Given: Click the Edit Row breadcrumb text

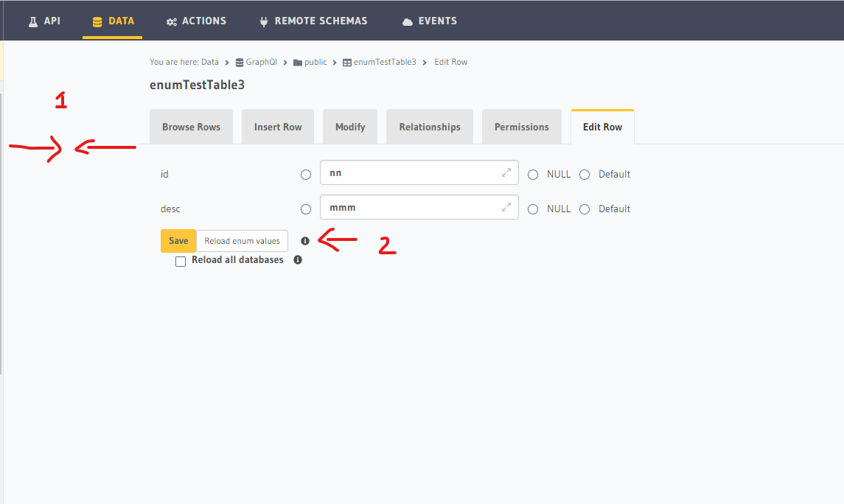Looking at the screenshot, I should coord(451,62).
